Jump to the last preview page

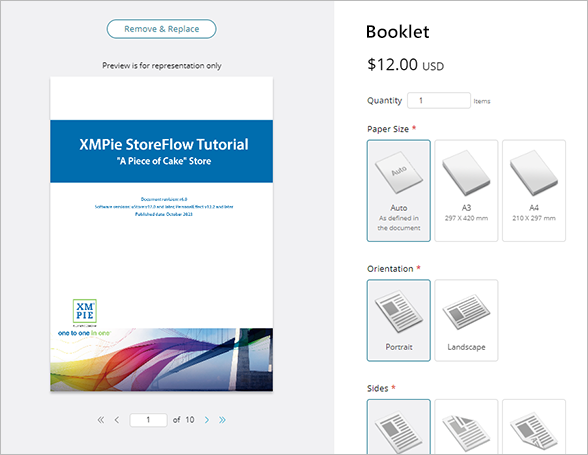coord(222,420)
